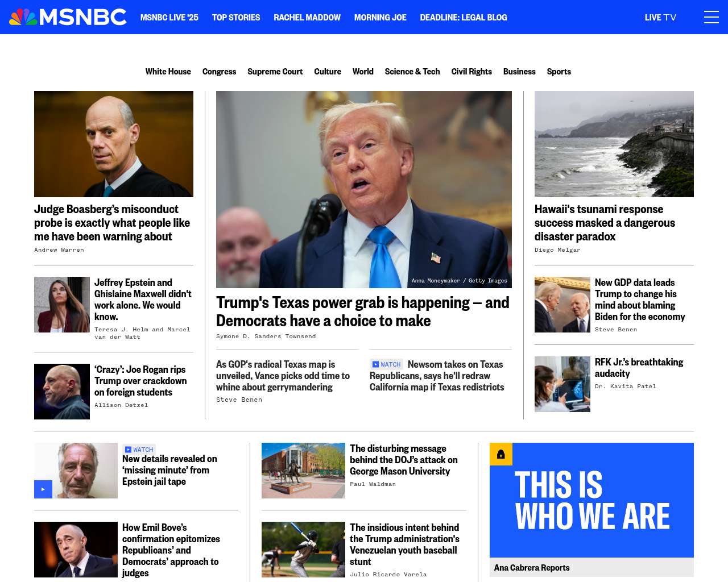Screen dimensions: 728x582
Task: Switch to the Supreme Court section
Action: coord(275,72)
